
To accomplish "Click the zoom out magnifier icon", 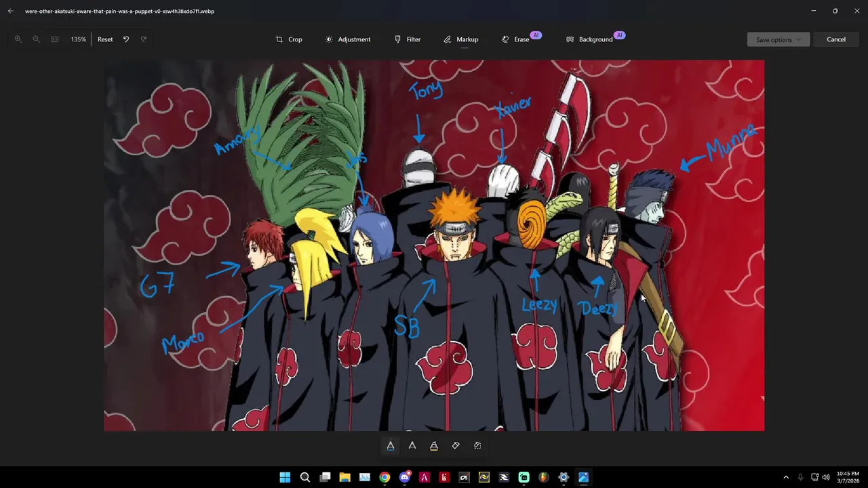I will coord(37,39).
